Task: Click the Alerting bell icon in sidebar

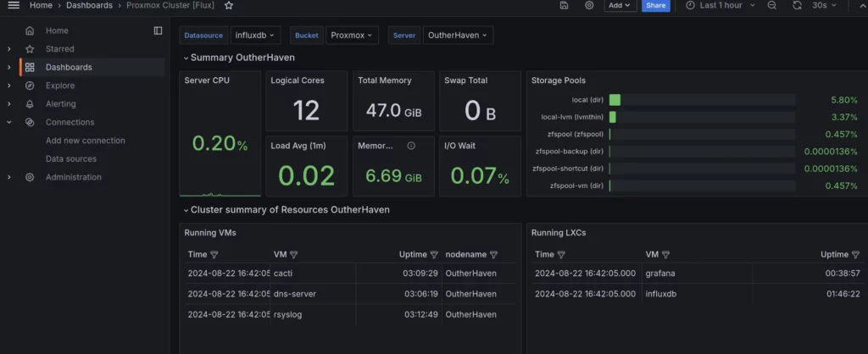Action: click(30, 103)
